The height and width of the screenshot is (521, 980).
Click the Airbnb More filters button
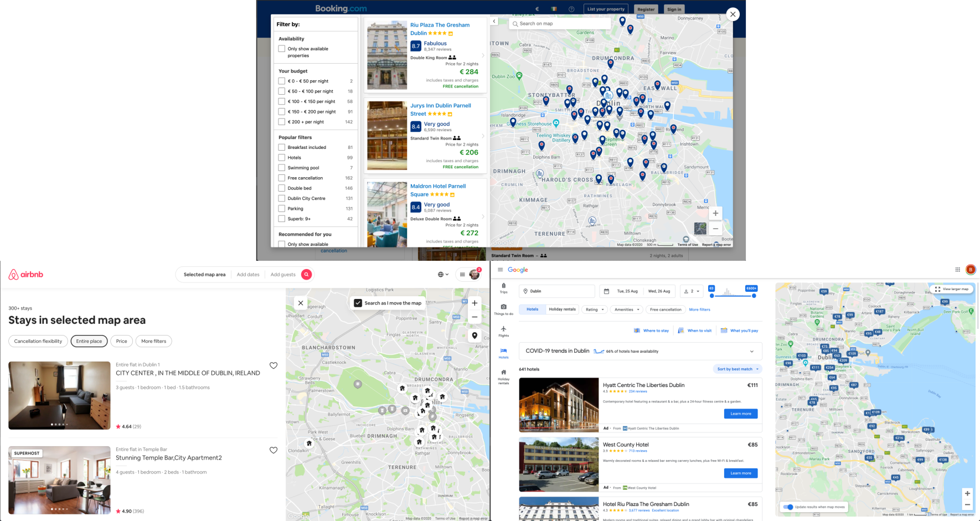153,341
